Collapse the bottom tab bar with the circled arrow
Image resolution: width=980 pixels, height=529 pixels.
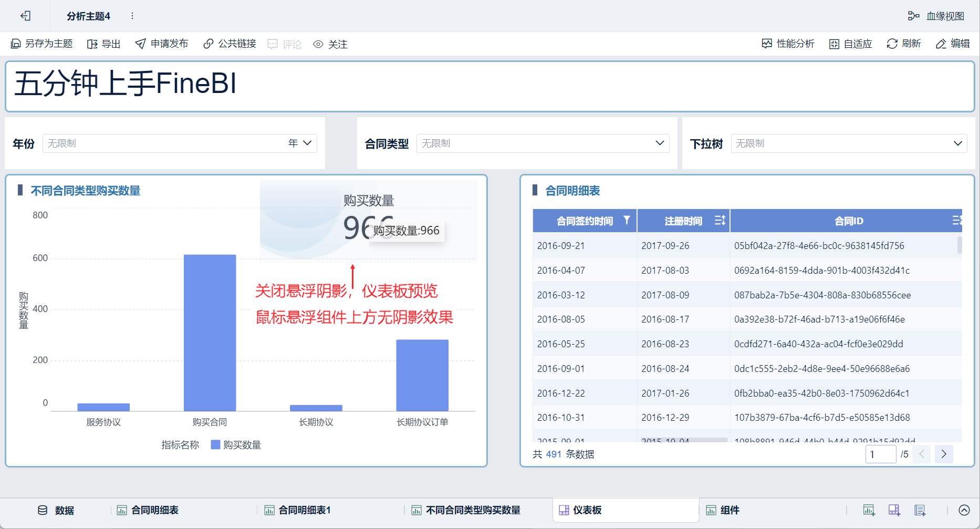pyautogui.click(x=964, y=510)
